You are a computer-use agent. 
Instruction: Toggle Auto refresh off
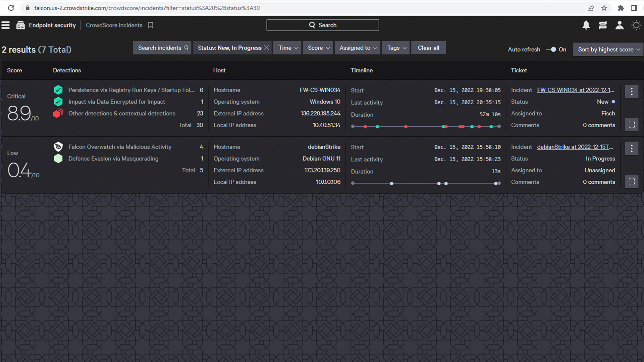[x=551, y=49]
